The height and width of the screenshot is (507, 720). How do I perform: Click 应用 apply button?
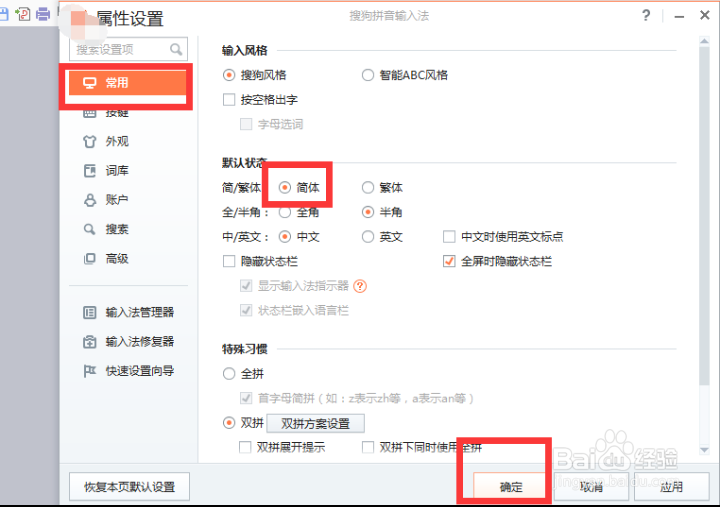pyautogui.click(x=671, y=487)
